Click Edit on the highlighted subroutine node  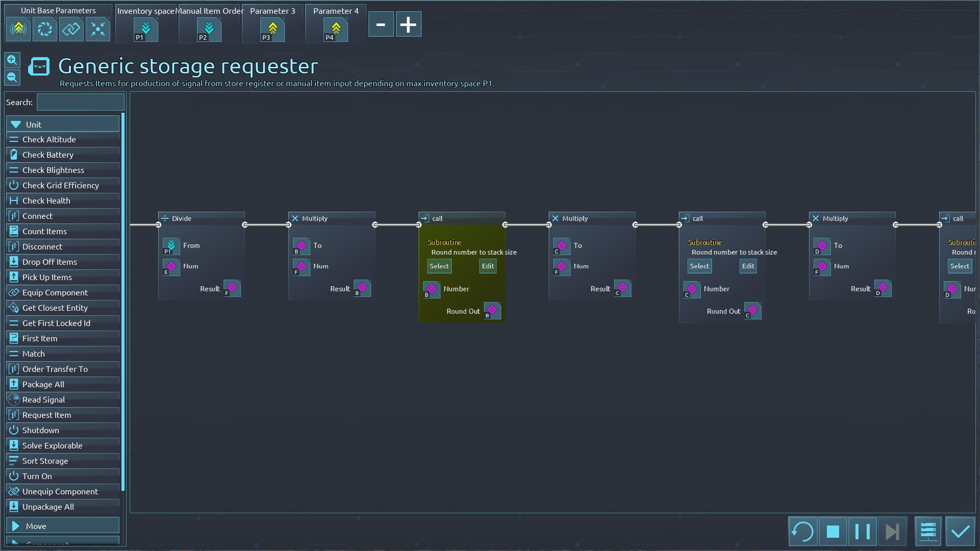tap(487, 266)
